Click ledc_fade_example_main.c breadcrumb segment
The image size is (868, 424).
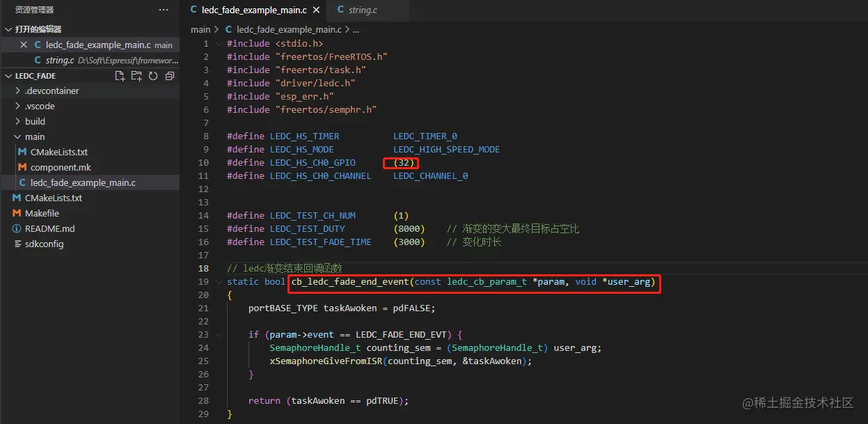289,30
